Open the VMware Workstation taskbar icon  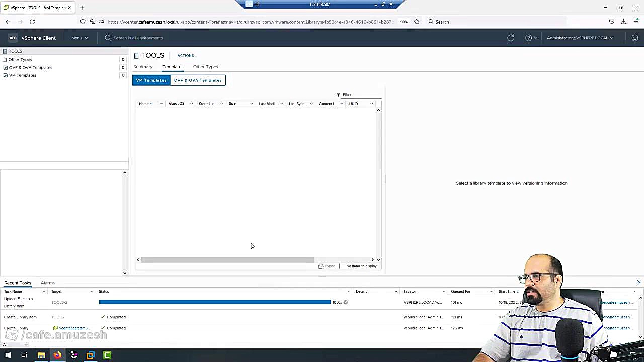point(90,355)
